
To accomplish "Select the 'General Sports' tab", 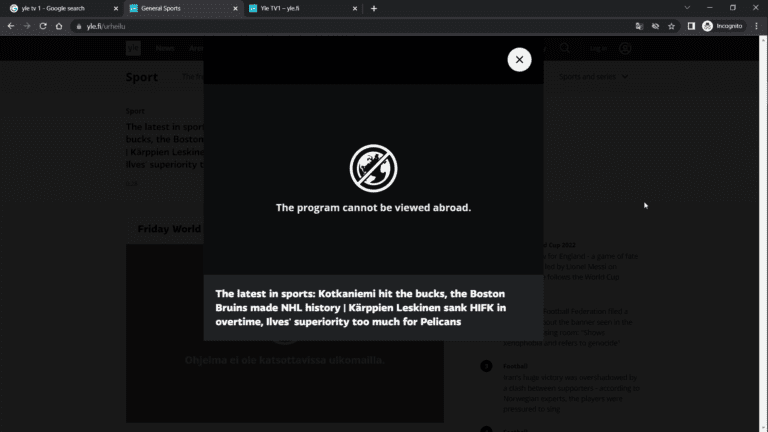I will click(x=179, y=8).
